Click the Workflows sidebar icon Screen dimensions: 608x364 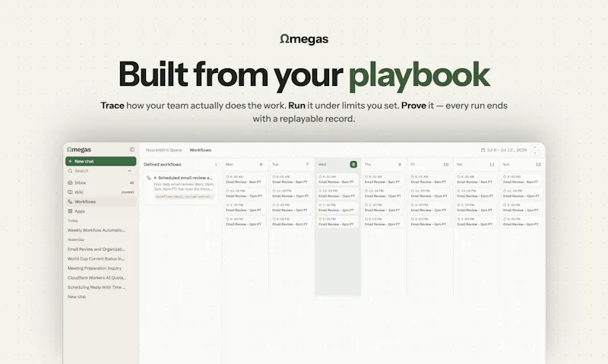click(x=70, y=201)
